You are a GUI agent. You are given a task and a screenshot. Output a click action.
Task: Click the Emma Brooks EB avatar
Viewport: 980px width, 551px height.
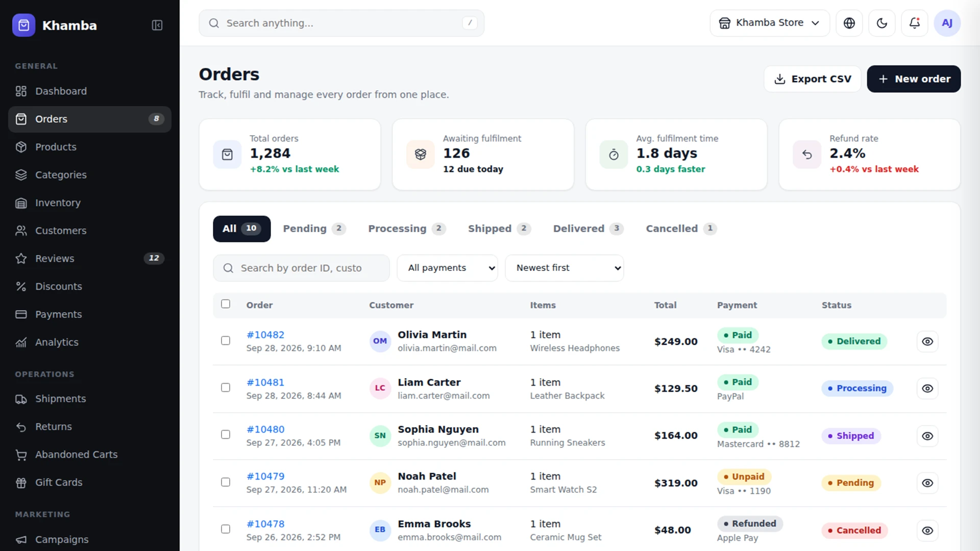(x=380, y=530)
